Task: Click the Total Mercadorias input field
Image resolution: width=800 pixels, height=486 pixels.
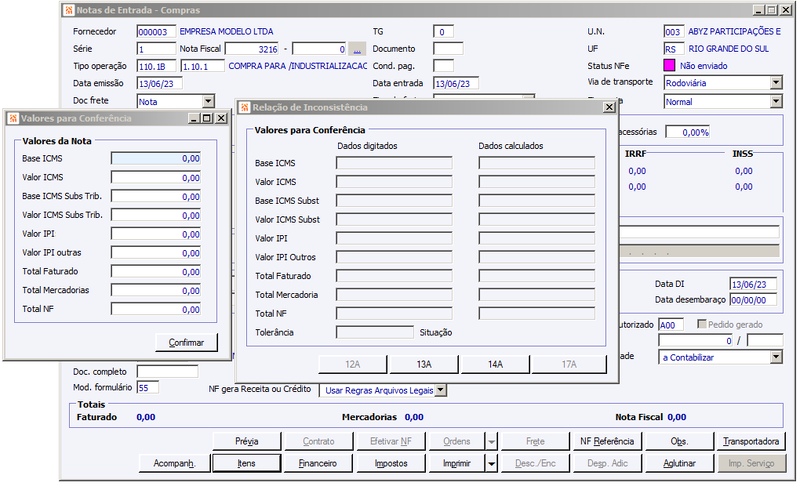Action: (x=156, y=291)
